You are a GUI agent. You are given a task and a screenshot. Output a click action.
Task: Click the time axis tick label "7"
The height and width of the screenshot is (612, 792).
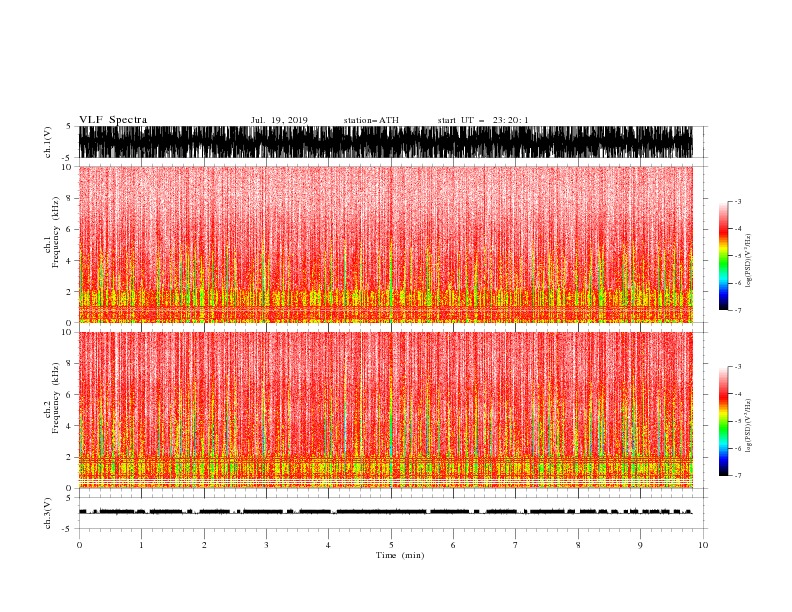coord(516,545)
